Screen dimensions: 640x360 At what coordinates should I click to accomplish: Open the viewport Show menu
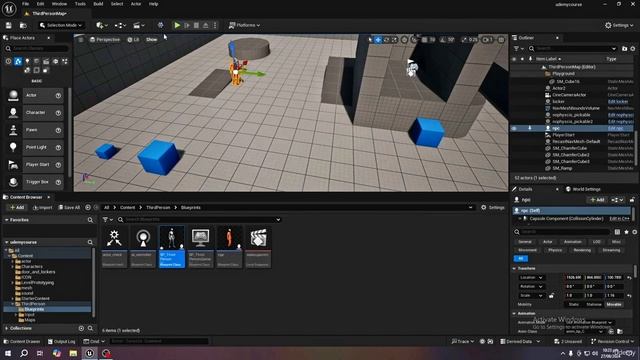click(151, 40)
